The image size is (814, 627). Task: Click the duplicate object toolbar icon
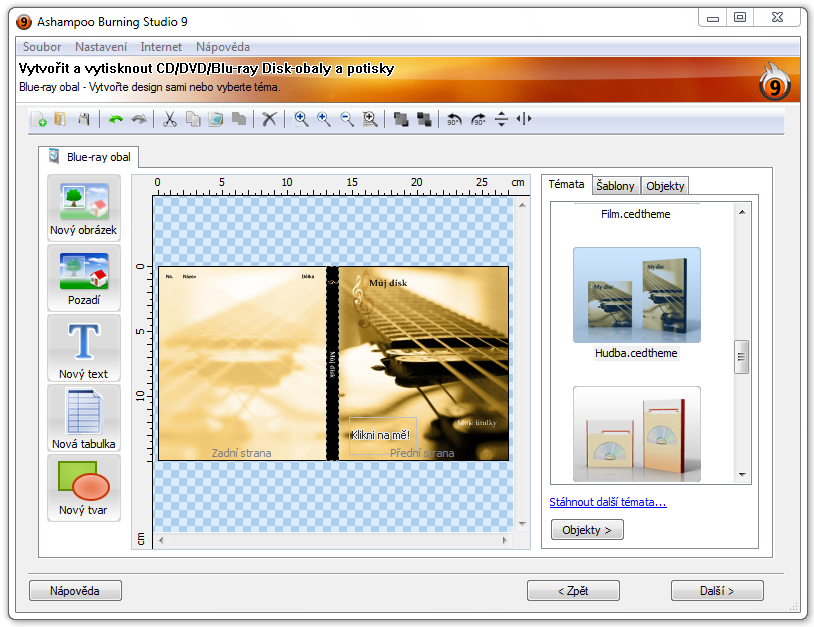pos(239,119)
